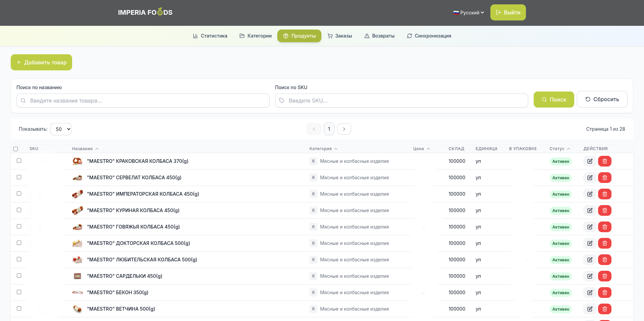Select checkbox for Любительская колбаса row

(x=19, y=259)
